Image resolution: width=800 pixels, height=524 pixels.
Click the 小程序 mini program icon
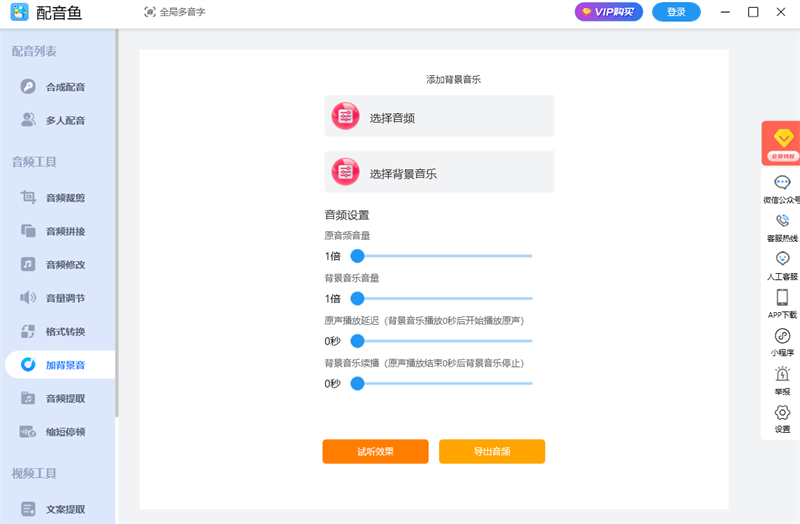pyautogui.click(x=782, y=336)
